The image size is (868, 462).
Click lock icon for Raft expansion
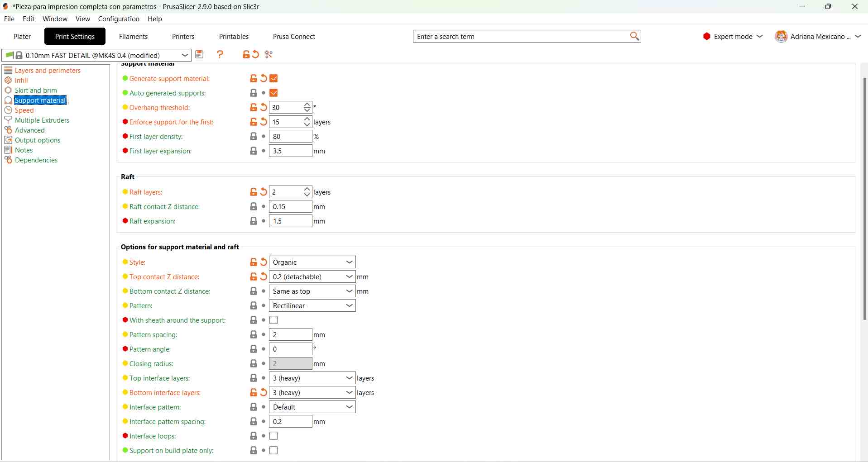254,221
